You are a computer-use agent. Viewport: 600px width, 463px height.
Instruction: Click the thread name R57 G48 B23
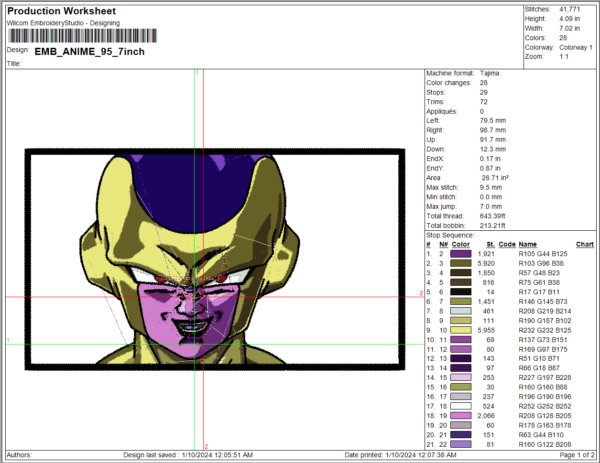tap(539, 273)
